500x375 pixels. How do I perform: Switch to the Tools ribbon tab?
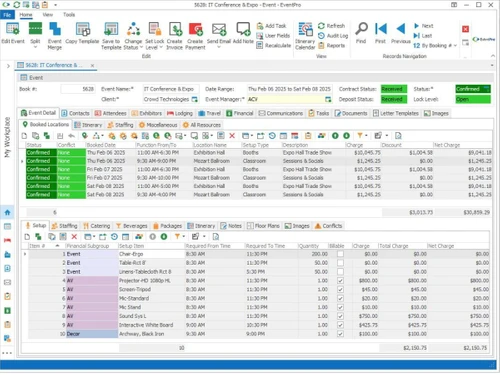click(69, 15)
